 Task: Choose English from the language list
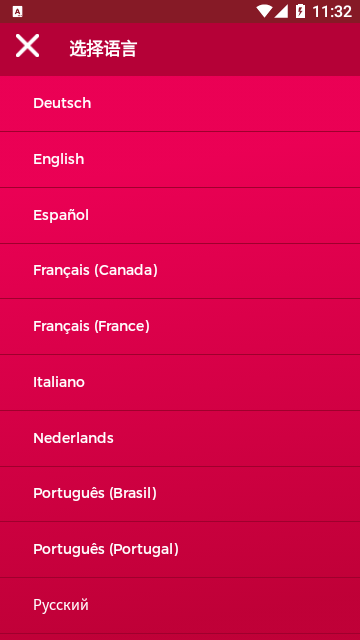click(x=180, y=160)
